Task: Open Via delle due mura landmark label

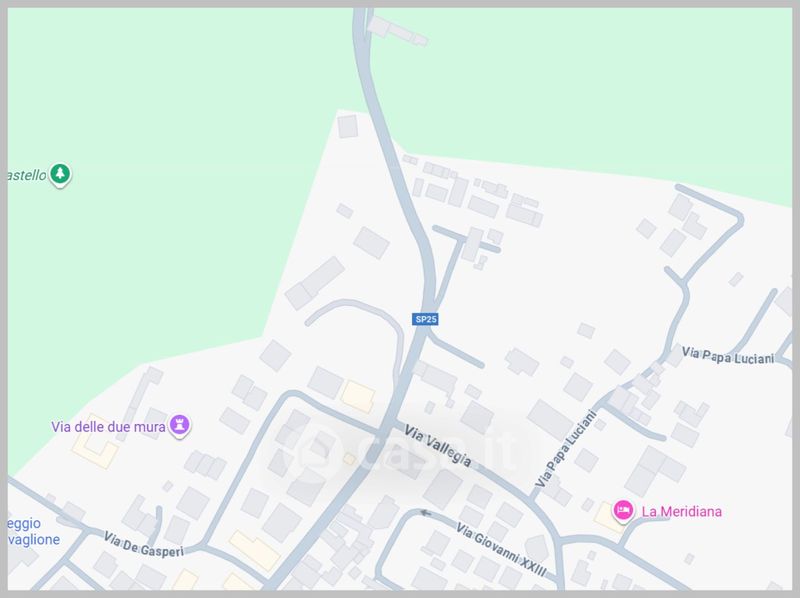Action: point(108,427)
